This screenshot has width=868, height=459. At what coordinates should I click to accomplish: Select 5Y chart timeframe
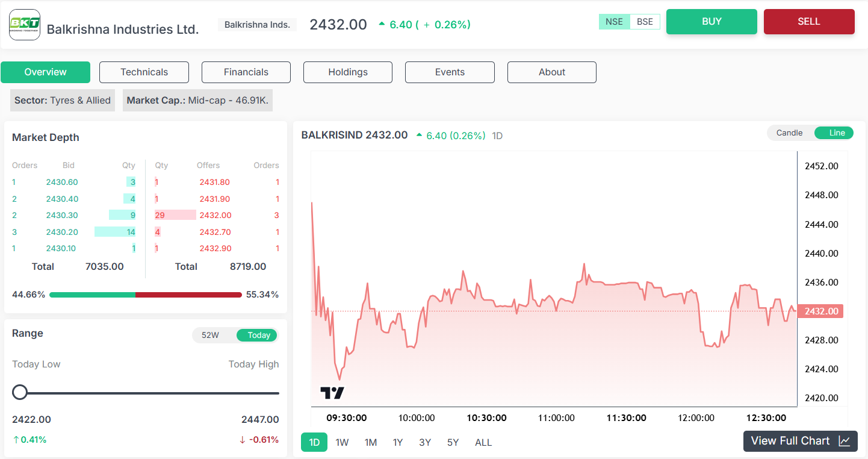[x=453, y=442]
